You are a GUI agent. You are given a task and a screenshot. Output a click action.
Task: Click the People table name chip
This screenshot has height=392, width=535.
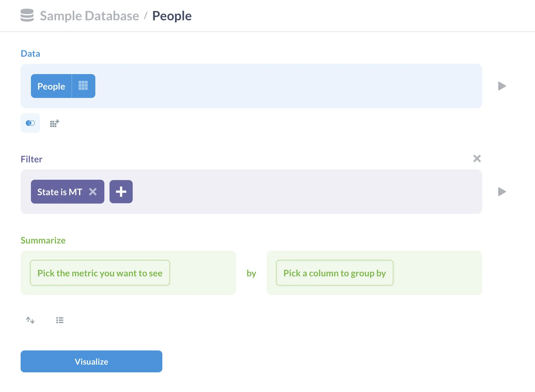click(x=51, y=86)
